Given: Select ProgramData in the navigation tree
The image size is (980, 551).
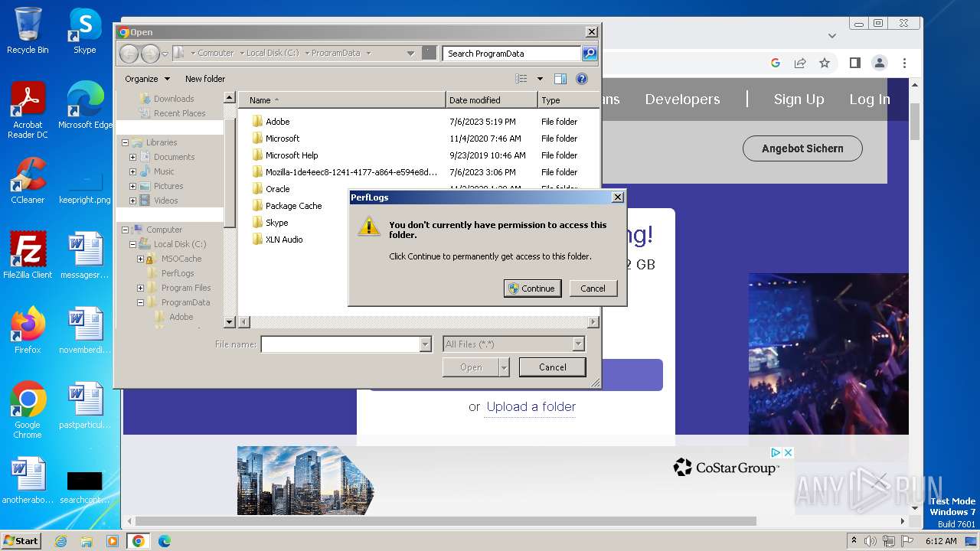Looking at the screenshot, I should click(185, 302).
